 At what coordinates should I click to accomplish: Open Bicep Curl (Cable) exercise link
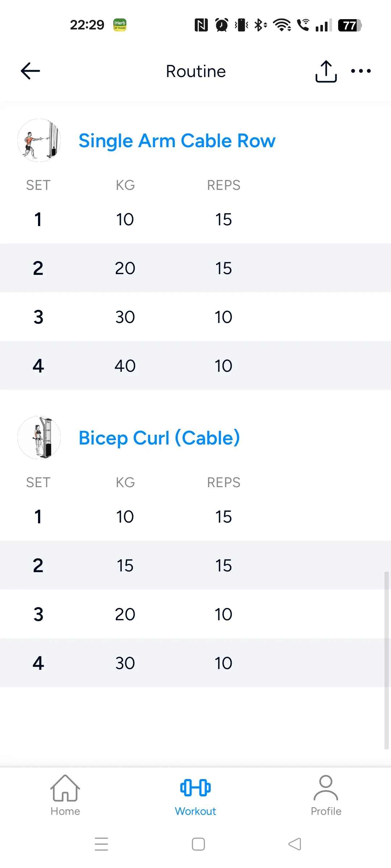tap(159, 438)
